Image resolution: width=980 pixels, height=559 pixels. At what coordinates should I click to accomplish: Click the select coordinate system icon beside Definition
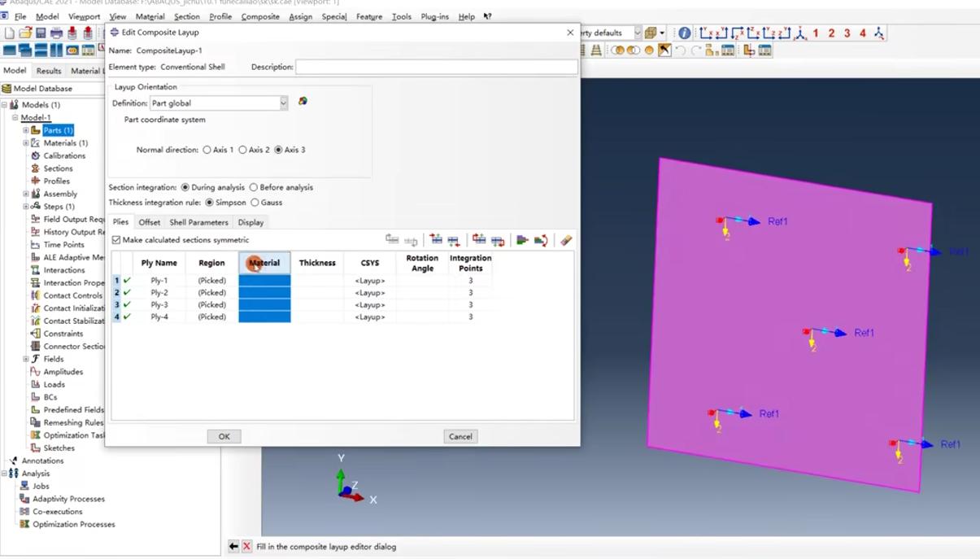(x=303, y=102)
